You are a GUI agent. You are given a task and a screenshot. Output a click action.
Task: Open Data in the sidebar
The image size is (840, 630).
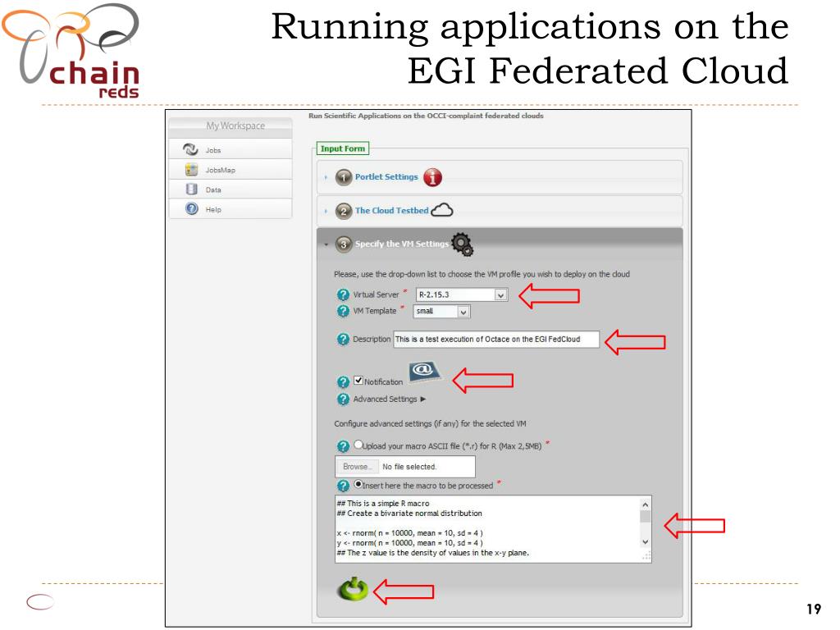[x=231, y=189]
